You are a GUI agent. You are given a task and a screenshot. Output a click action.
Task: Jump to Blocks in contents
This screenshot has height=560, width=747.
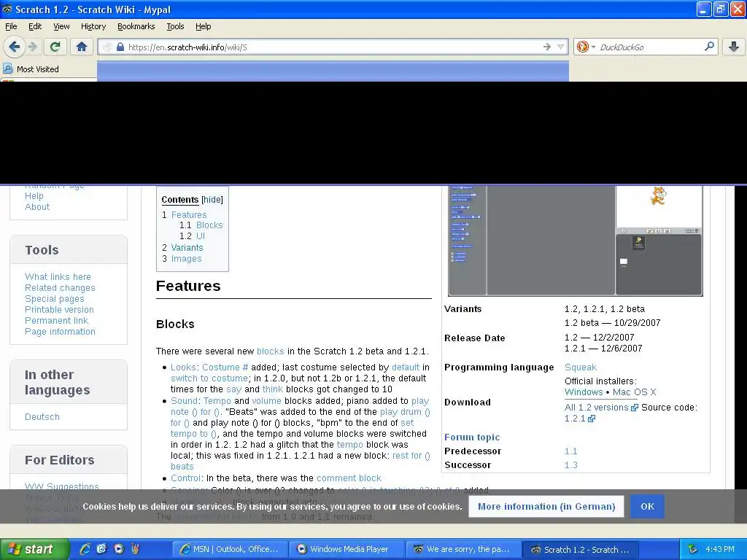(209, 225)
